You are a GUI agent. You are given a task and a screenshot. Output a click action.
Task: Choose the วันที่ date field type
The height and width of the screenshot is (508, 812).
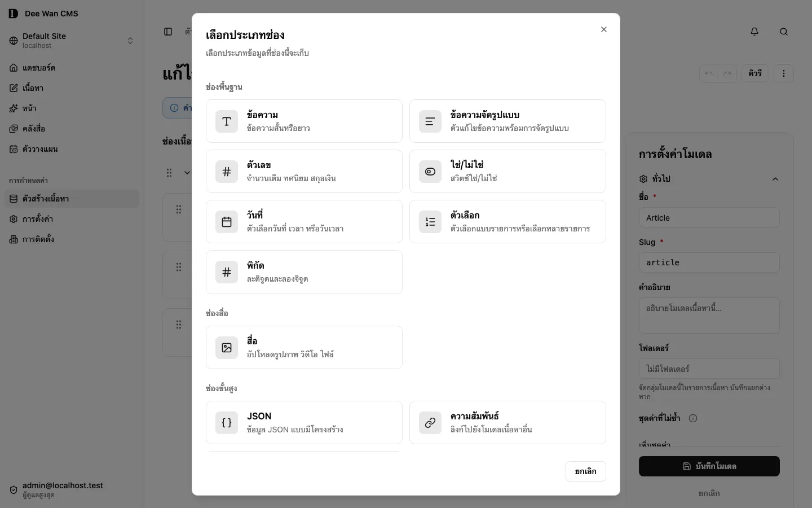point(304,222)
